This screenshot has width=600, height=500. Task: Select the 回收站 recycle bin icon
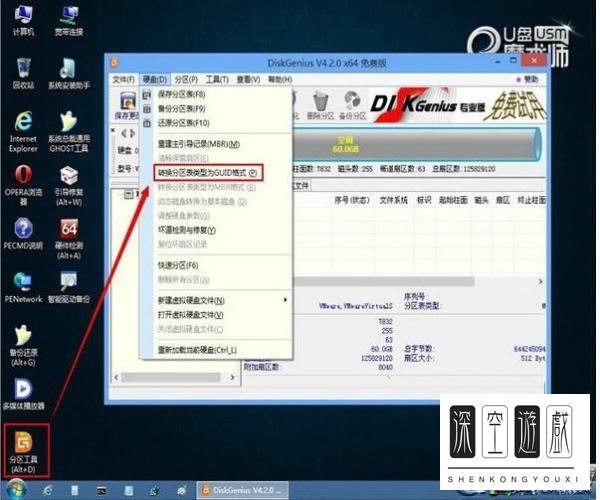[23, 73]
